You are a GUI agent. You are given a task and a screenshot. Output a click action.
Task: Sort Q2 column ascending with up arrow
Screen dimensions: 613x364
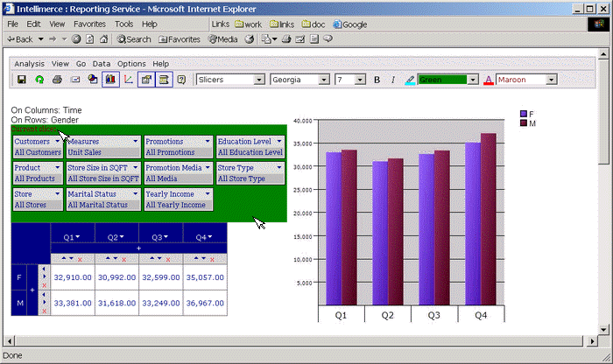pos(108,258)
